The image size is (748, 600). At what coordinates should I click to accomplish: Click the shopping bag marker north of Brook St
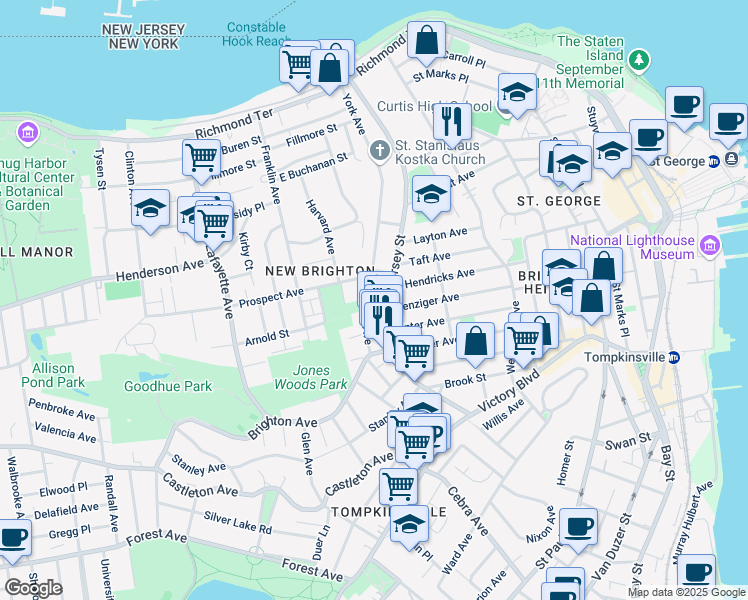(x=476, y=342)
